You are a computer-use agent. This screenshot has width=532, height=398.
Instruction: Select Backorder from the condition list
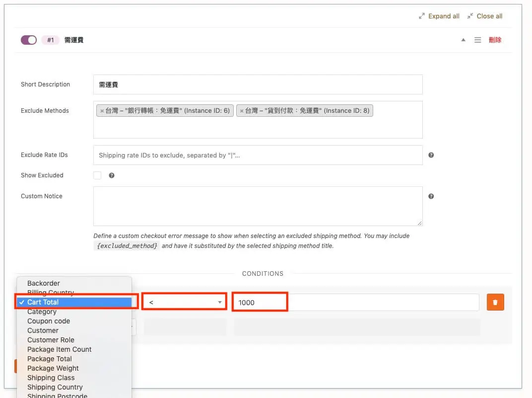74,283
